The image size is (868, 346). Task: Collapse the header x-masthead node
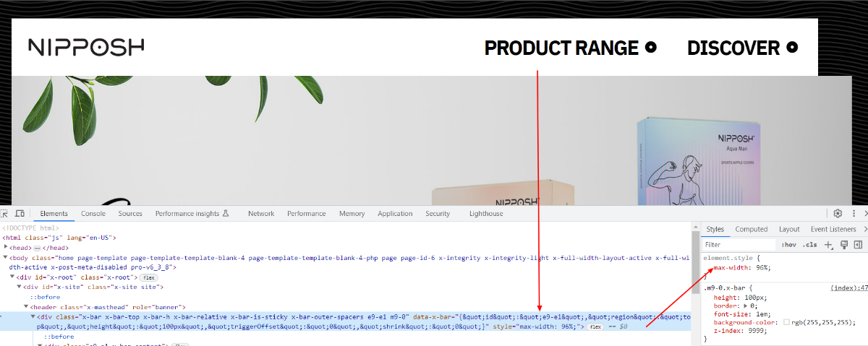pos(26,307)
